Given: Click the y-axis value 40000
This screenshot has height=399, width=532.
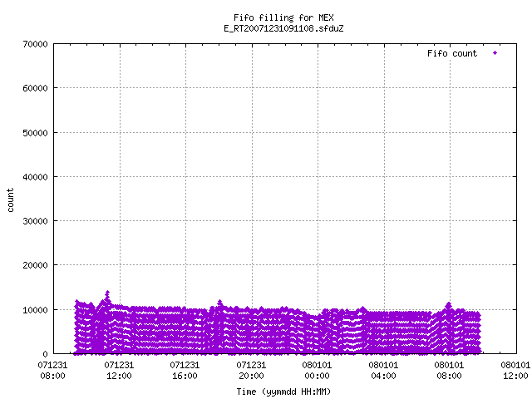Looking at the screenshot, I should click(x=35, y=177).
